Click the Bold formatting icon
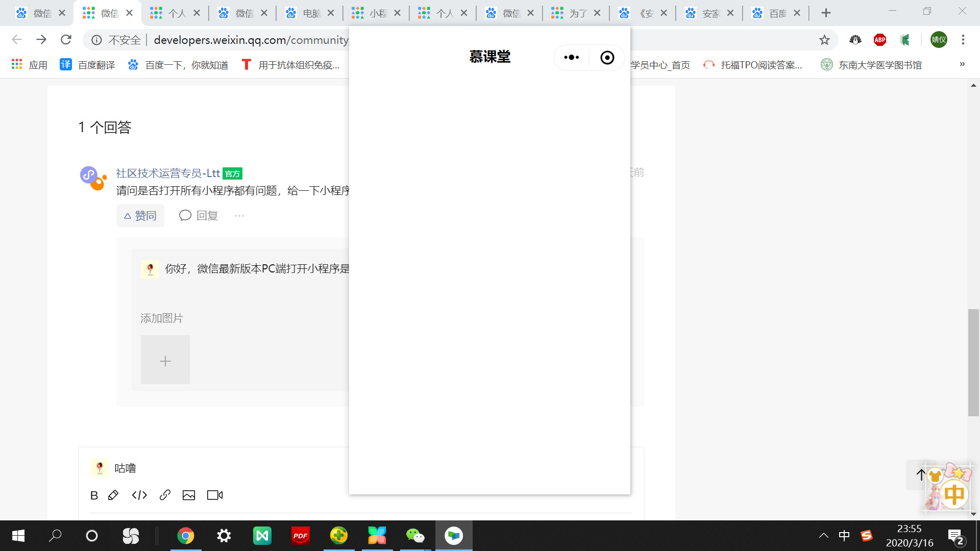The width and height of the screenshot is (980, 551). [94, 495]
